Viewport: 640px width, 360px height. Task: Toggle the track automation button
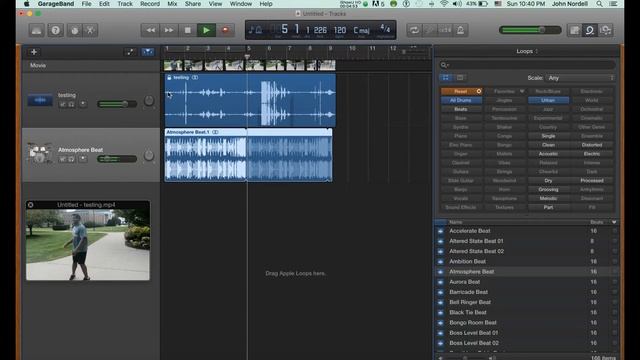coord(130,52)
